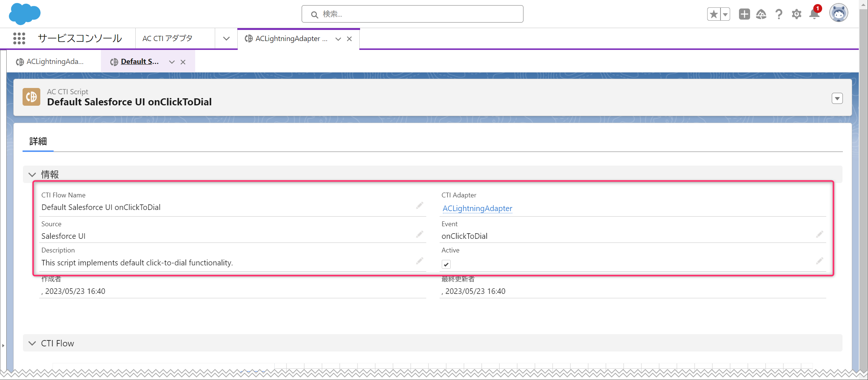The width and height of the screenshot is (868, 380).
Task: Click the Salesforce cloud logo
Action: [24, 14]
